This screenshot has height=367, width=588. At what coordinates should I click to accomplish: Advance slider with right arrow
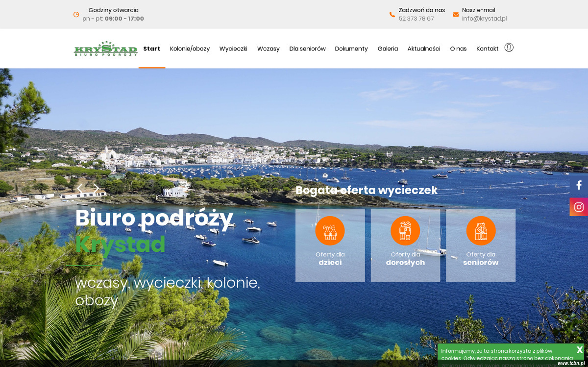tap(96, 188)
